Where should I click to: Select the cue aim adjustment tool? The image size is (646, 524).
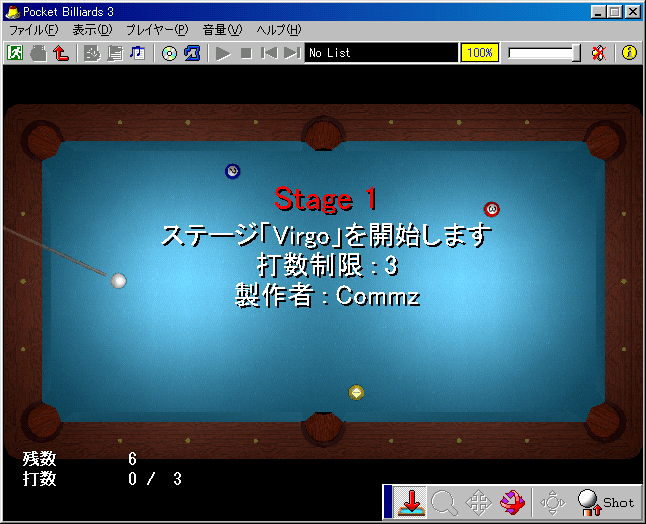pos(552,503)
